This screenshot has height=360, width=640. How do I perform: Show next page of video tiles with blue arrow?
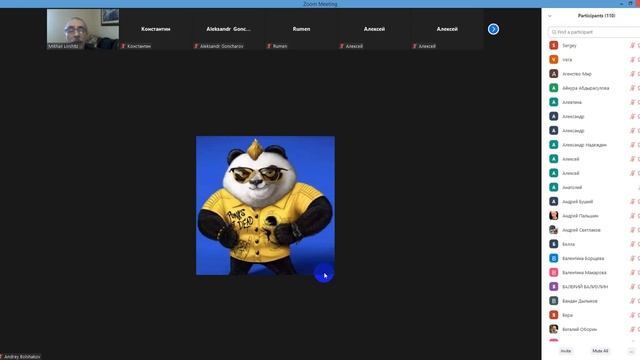coord(493,29)
